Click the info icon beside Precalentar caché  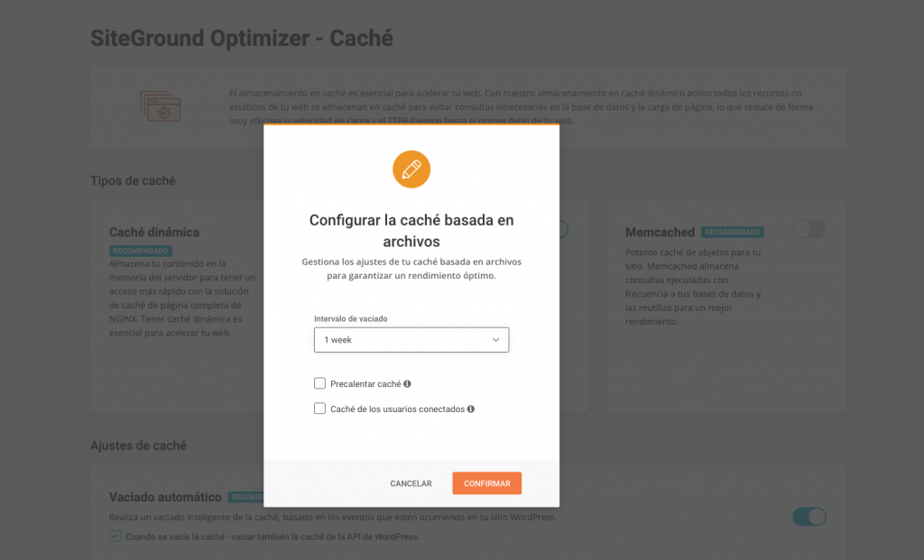pos(407,384)
